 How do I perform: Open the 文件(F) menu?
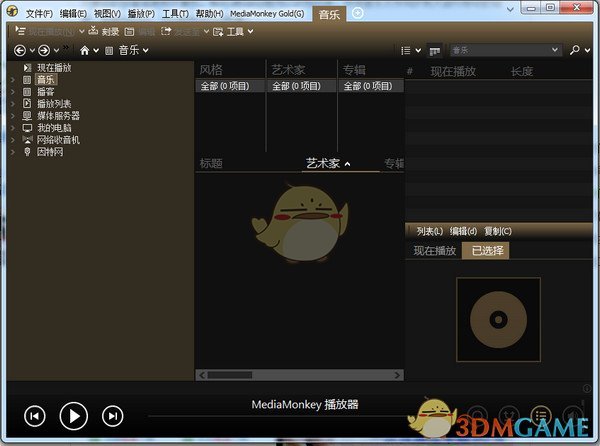(x=39, y=14)
